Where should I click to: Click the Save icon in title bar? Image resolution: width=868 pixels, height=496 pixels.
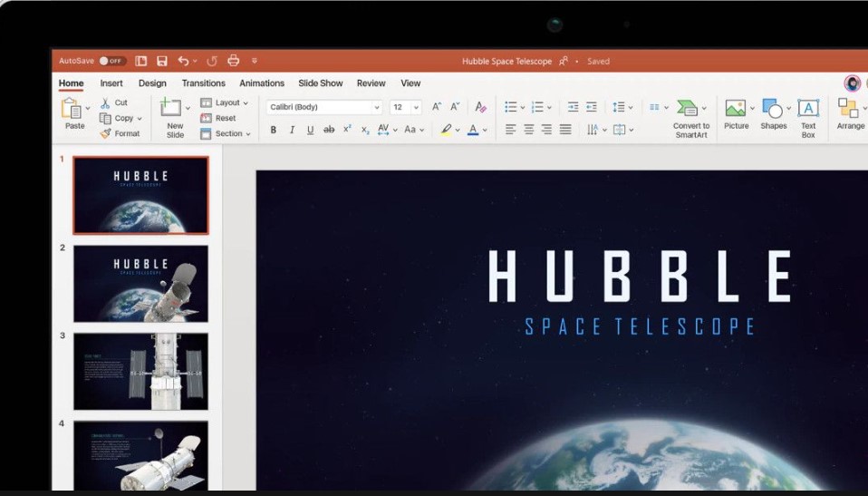161,61
